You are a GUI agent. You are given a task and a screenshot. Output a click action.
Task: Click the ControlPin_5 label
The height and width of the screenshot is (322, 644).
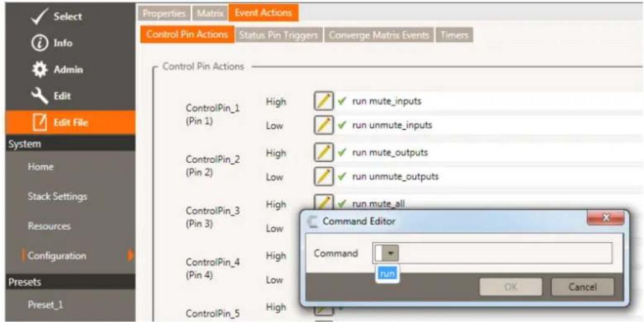(212, 314)
